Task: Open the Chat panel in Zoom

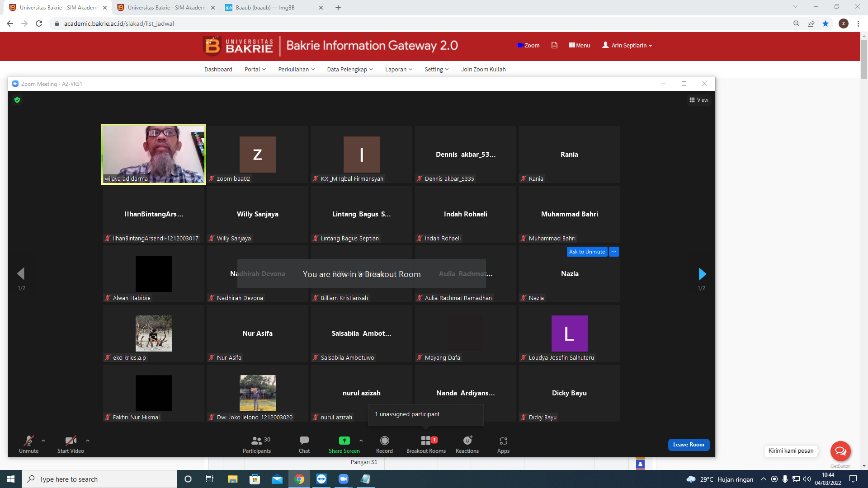Action: pos(304,441)
